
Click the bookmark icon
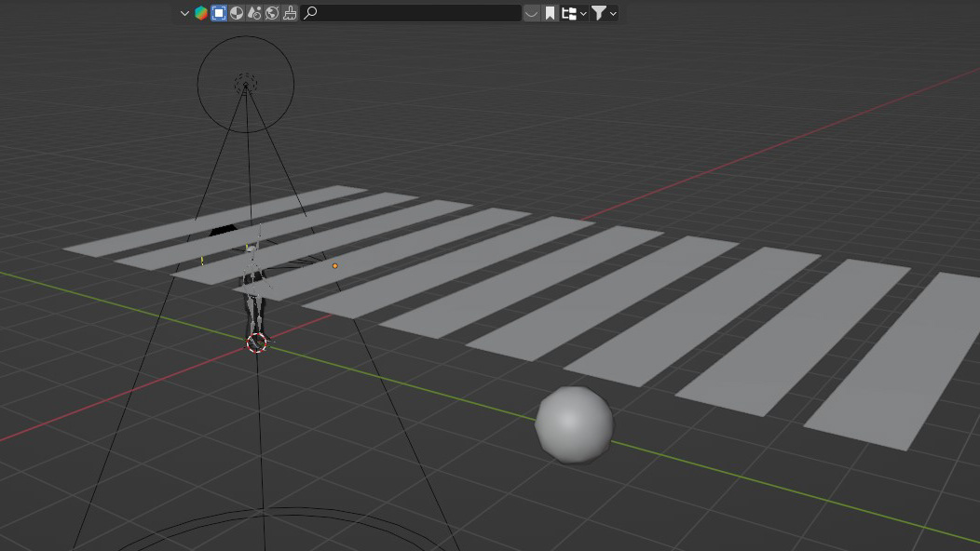tap(550, 13)
